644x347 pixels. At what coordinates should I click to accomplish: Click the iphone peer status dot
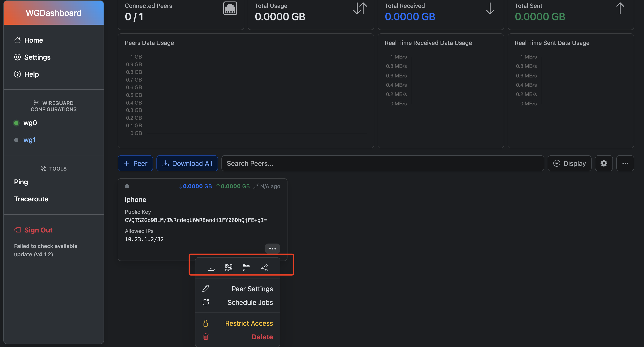(127, 186)
